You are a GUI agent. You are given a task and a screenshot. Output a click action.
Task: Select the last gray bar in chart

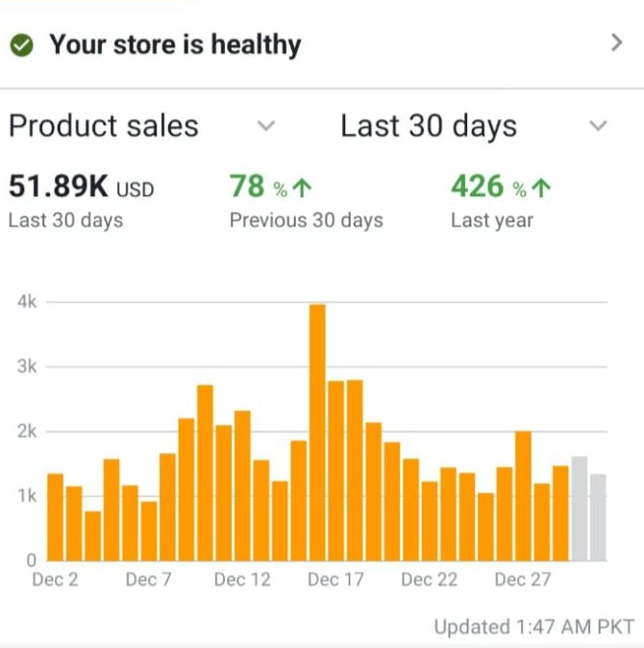pyautogui.click(x=598, y=516)
